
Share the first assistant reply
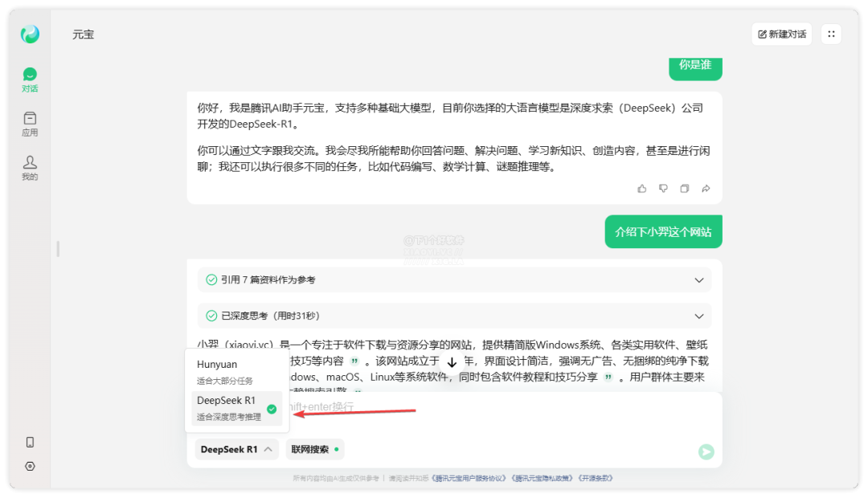tap(706, 189)
